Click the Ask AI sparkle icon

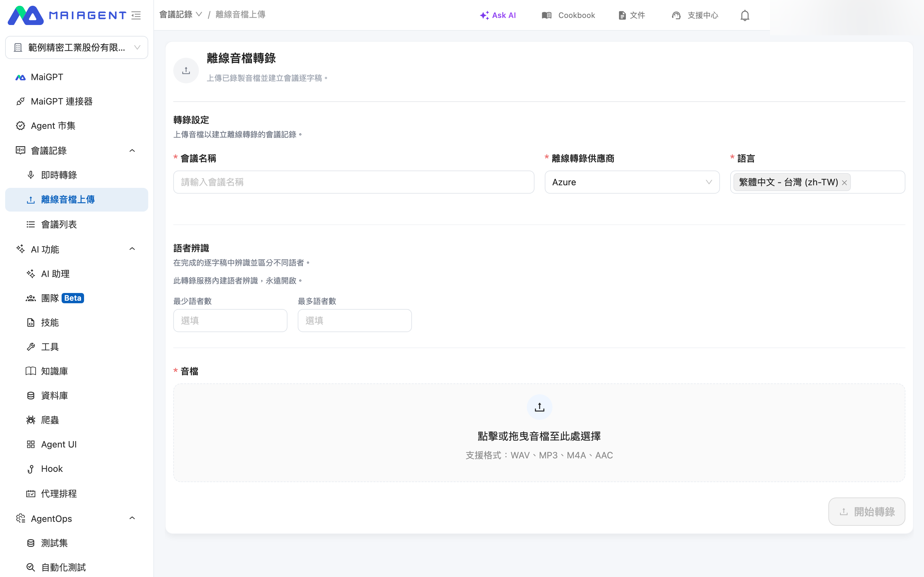[x=484, y=15]
